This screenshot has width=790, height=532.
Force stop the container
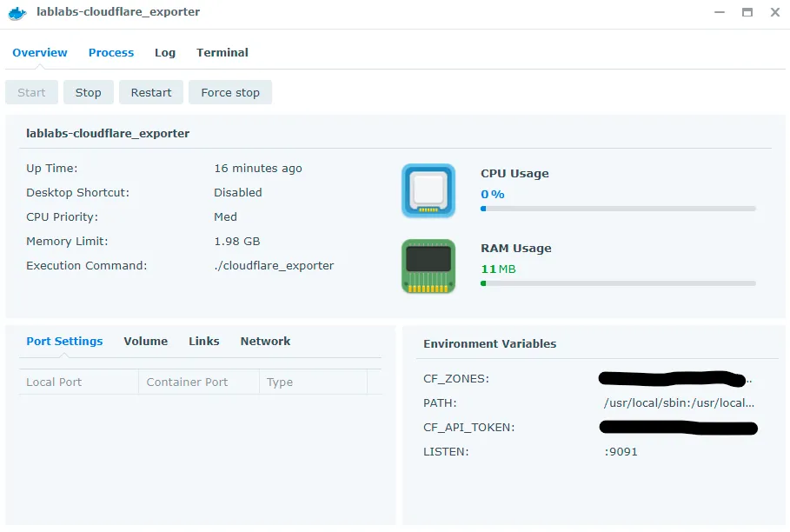(230, 92)
